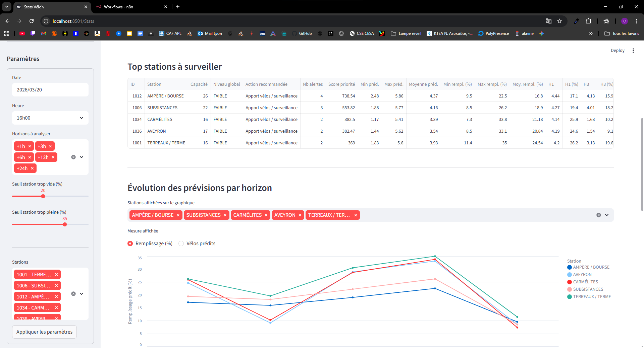Switch to the Workflows - n8n tab
The height and width of the screenshot is (348, 644).
point(131,7)
